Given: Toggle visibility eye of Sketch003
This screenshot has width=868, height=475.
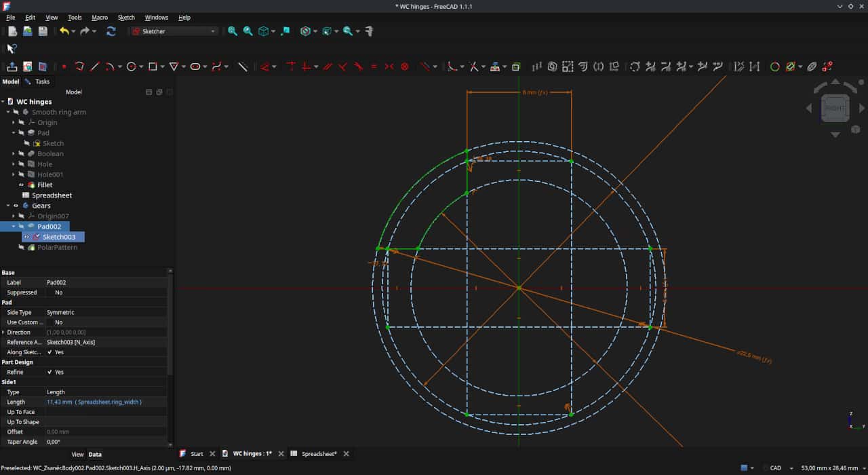Looking at the screenshot, I should click(x=27, y=237).
